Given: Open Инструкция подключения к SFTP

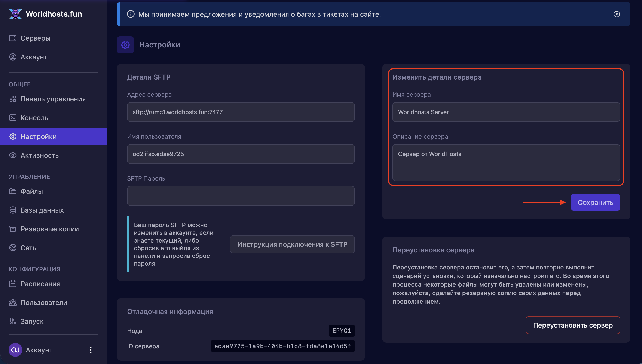Looking at the screenshot, I should tap(292, 244).
